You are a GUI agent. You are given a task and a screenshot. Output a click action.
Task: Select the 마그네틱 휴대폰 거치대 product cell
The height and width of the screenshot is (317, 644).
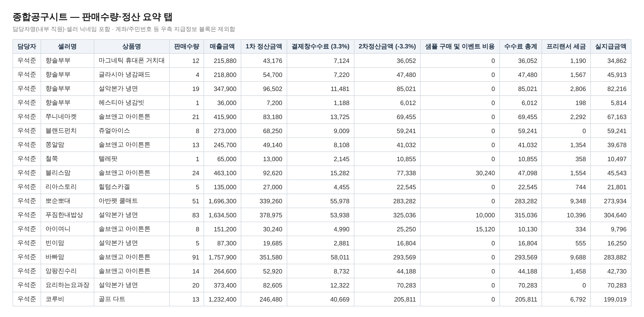coord(132,60)
